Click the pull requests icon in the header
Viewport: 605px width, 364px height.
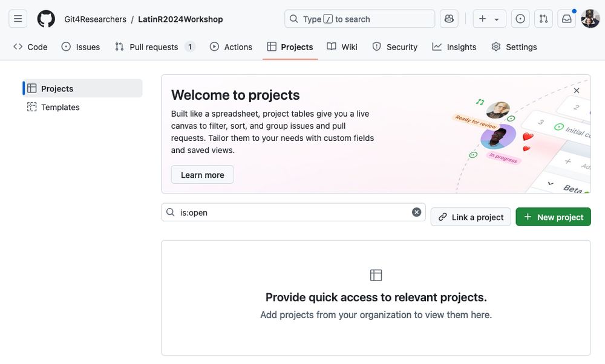(543, 18)
